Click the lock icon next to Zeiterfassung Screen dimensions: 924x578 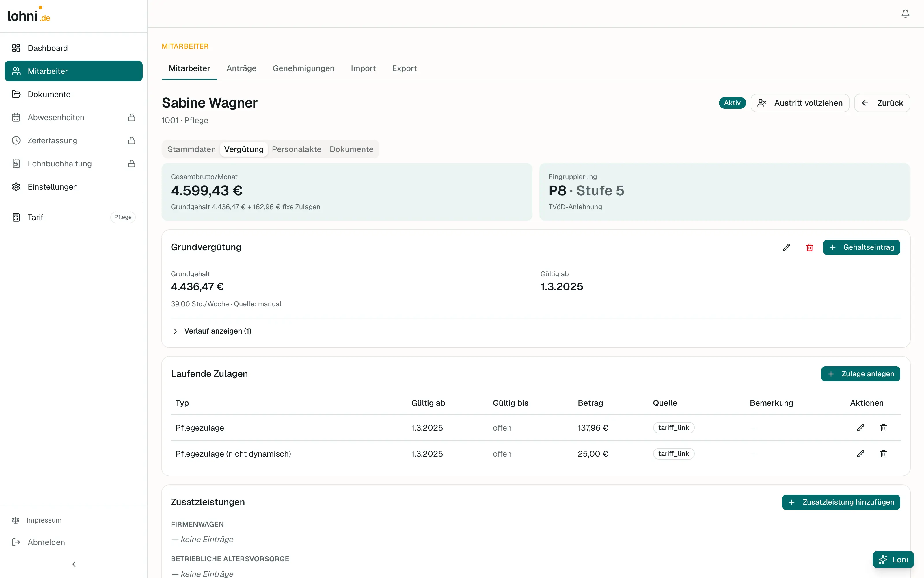(x=132, y=141)
